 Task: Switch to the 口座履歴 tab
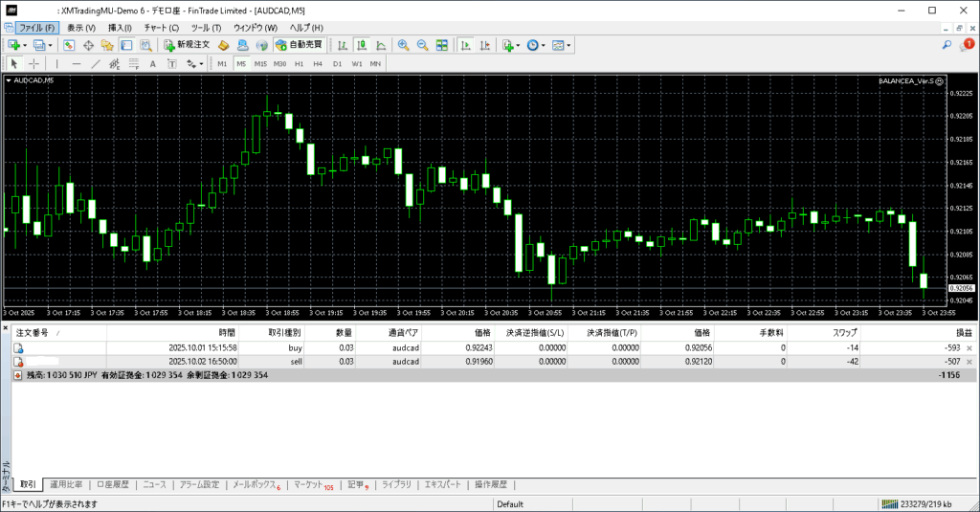click(112, 484)
